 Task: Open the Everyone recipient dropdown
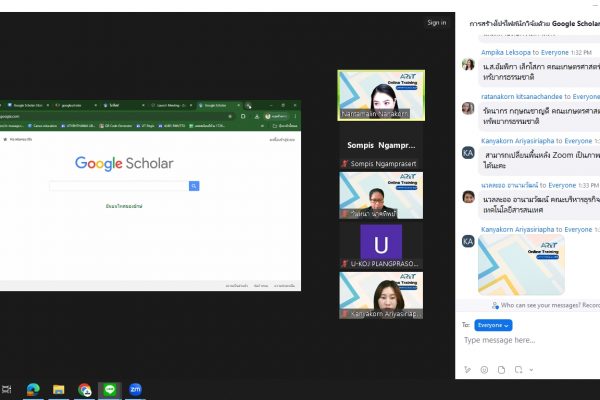[493, 325]
